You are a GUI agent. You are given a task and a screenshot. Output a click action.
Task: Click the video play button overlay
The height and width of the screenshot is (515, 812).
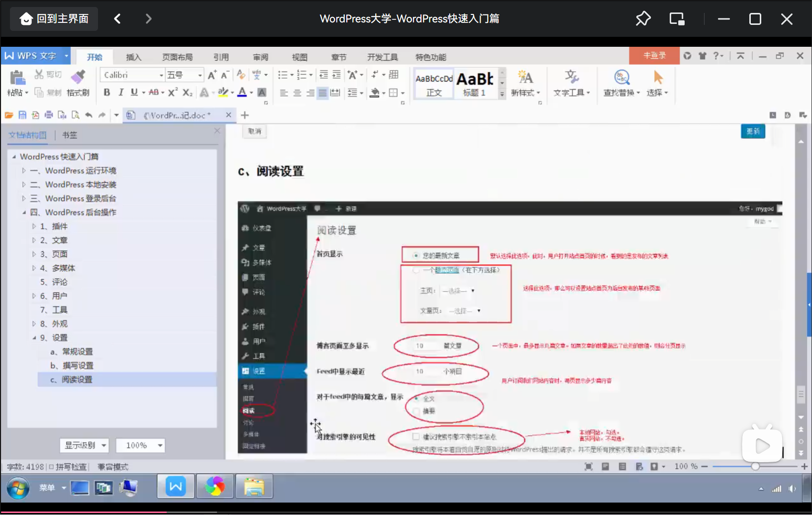pyautogui.click(x=762, y=446)
